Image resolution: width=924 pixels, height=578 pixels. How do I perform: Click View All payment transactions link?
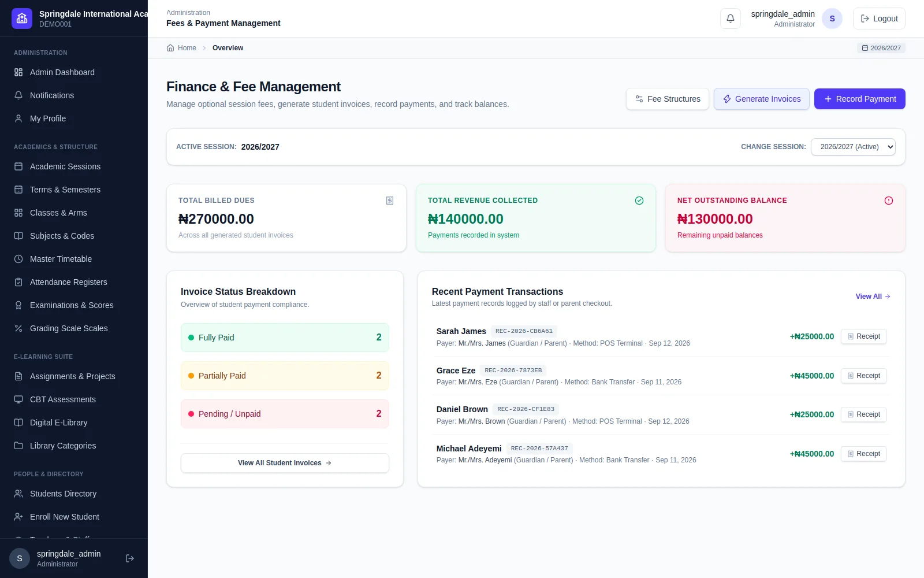click(x=873, y=297)
